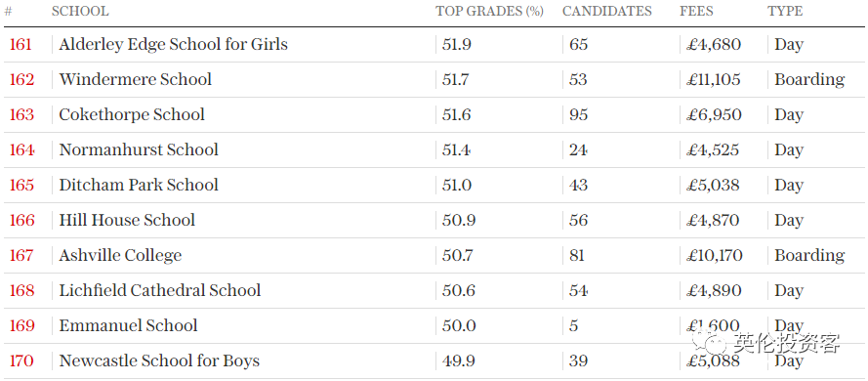Click the red rank number 161
Image resolution: width=868 pixels, height=381 pixels.
click(21, 44)
